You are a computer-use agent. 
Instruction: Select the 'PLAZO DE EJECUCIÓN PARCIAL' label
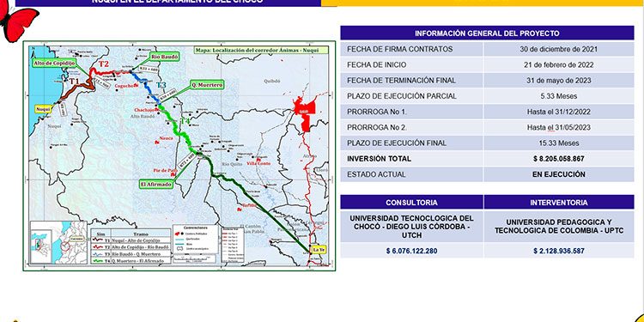pyautogui.click(x=402, y=96)
